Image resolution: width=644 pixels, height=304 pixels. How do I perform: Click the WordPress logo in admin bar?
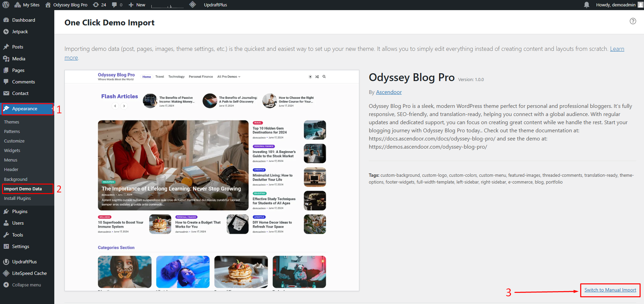6,5
